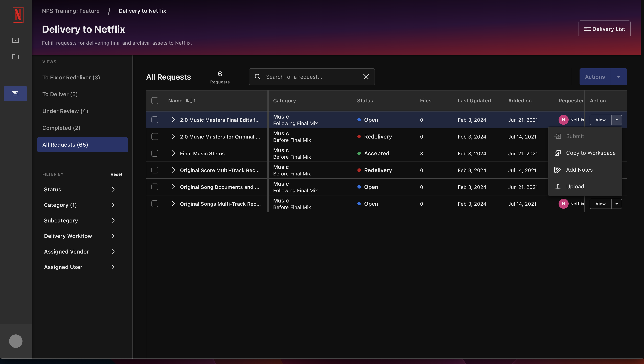Screen dimensions: 644x364
Task: Open the Netflix logo home
Action: pyautogui.click(x=18, y=15)
